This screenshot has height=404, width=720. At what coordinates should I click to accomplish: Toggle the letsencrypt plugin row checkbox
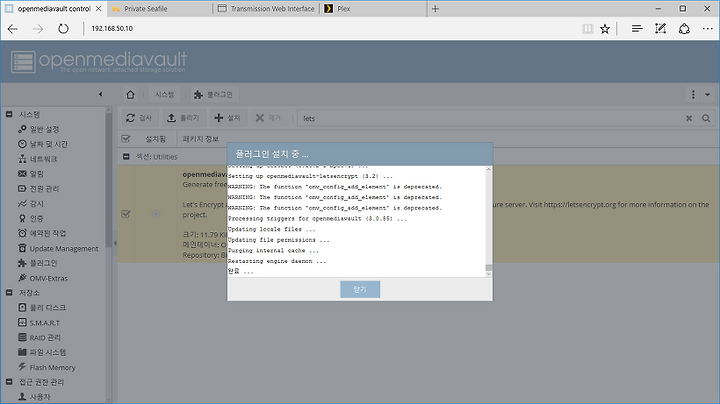pyautogui.click(x=126, y=214)
